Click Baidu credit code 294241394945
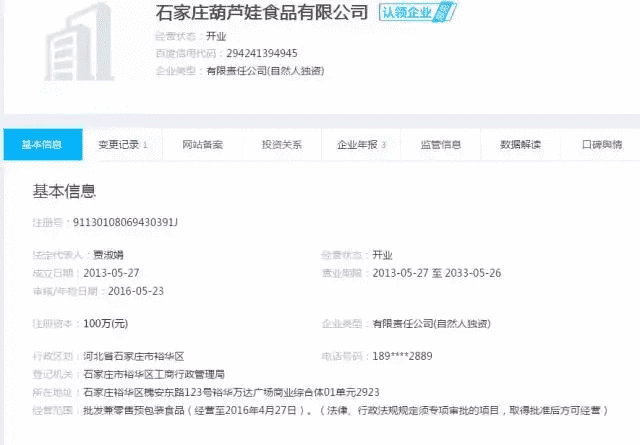Viewport: 640px width, 445px height. pos(262,53)
